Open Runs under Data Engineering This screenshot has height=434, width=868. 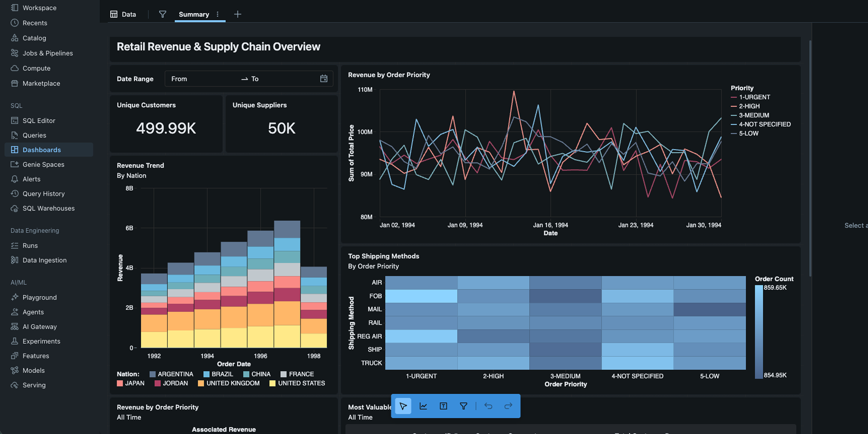pos(24,246)
